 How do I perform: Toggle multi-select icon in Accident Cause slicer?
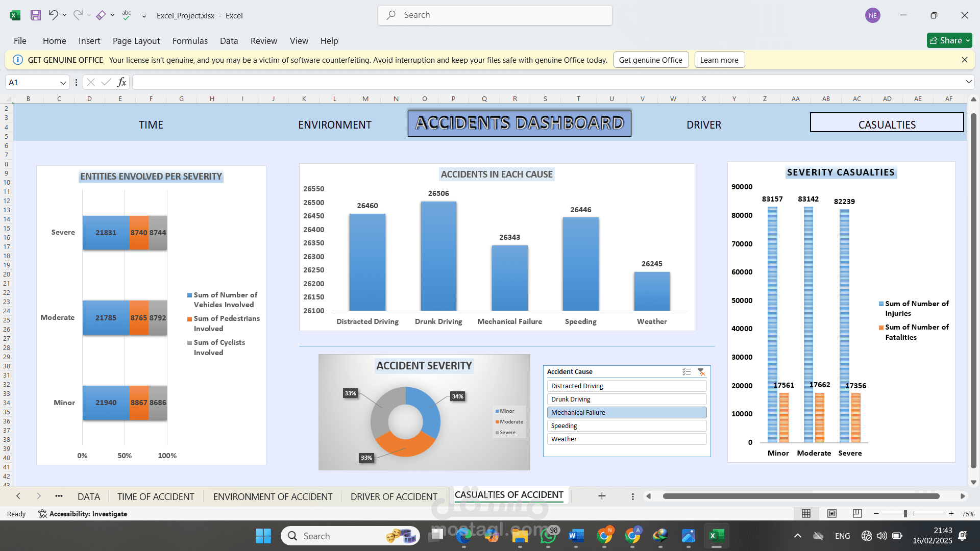(687, 372)
